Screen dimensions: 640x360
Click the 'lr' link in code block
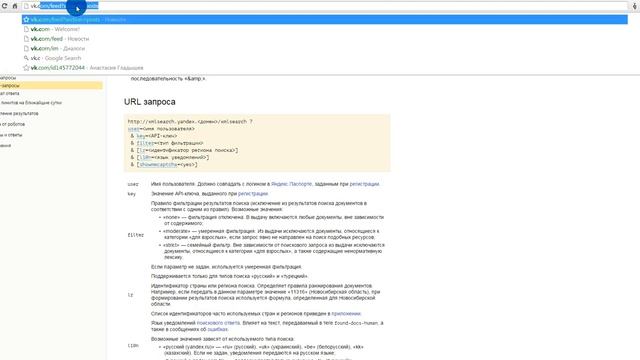tap(142, 150)
